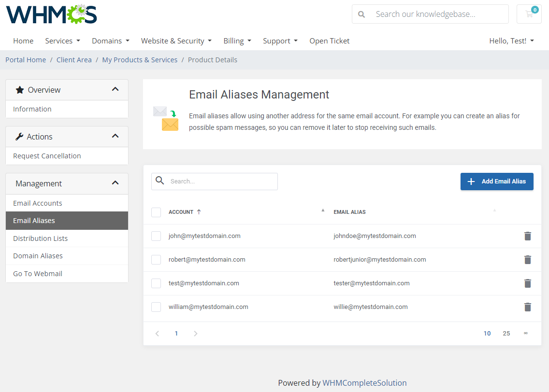Check the select-all aliases checkbox
The image size is (549, 392).
pyautogui.click(x=156, y=212)
